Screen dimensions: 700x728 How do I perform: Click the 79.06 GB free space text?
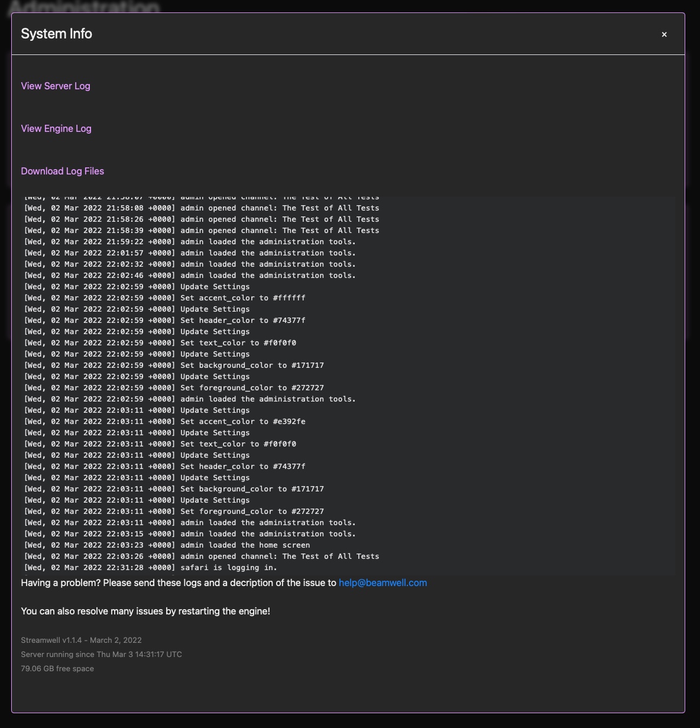[x=57, y=668]
